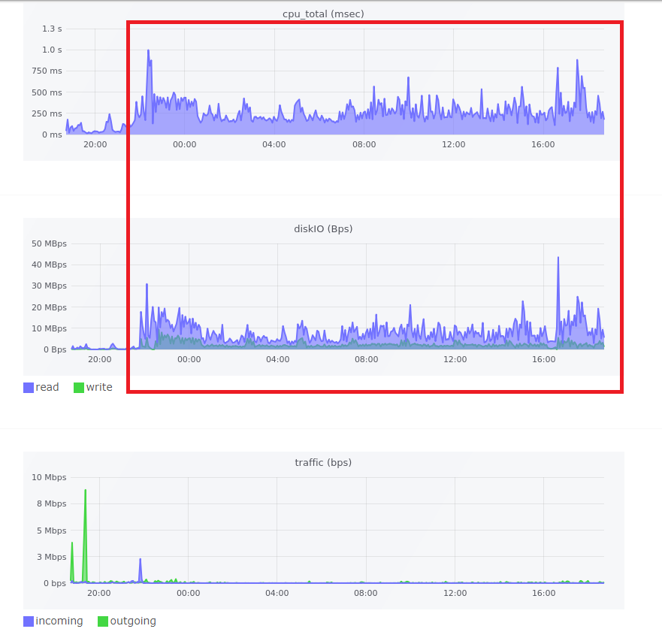Click the highest diskIO read spike above 40 MBps

pos(558,259)
